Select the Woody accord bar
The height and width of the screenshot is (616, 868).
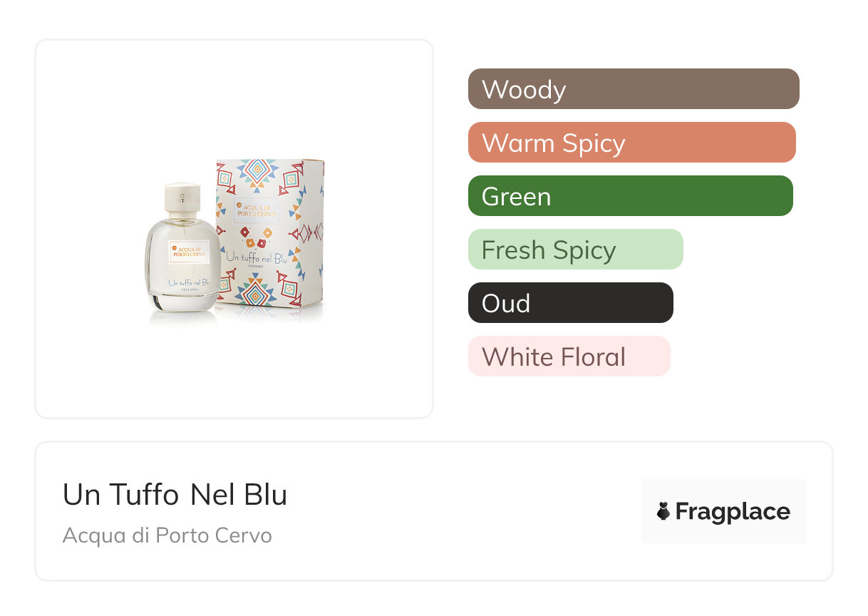[633, 89]
